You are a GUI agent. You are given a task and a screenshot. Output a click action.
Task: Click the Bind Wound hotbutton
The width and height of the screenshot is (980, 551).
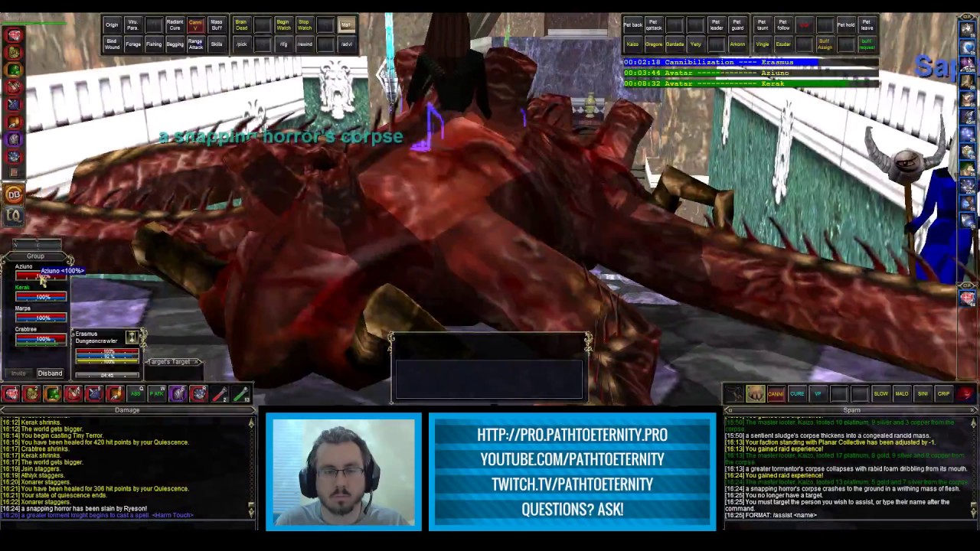pyautogui.click(x=113, y=44)
